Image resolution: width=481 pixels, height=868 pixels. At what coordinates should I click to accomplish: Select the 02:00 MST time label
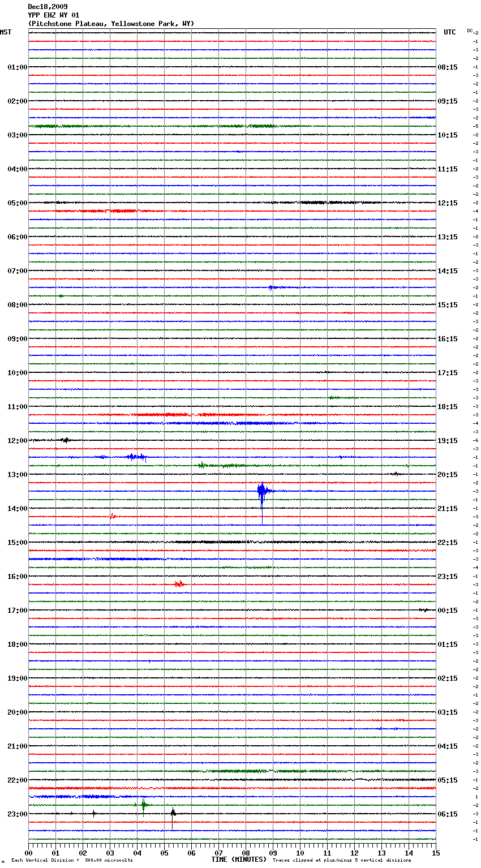click(18, 101)
